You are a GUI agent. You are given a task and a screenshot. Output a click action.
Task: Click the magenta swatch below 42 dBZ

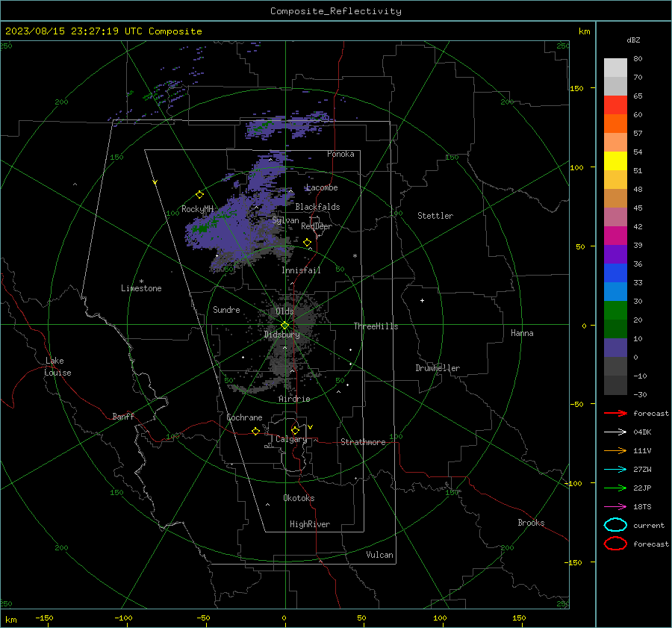(615, 235)
